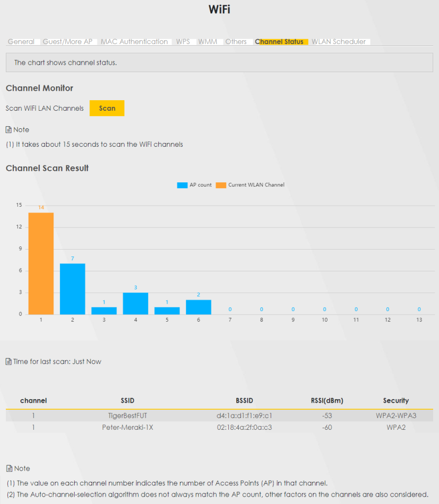Click the channel 6 bar in chart

(199, 307)
